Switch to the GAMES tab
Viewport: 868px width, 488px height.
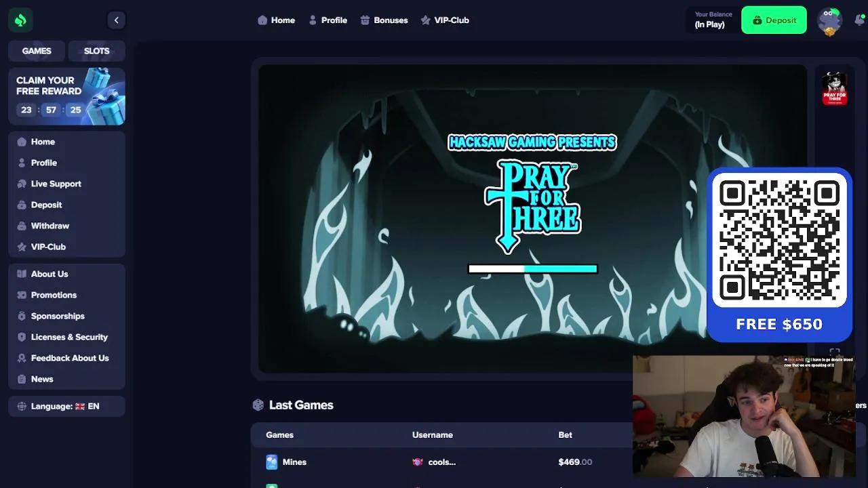pyautogui.click(x=37, y=51)
